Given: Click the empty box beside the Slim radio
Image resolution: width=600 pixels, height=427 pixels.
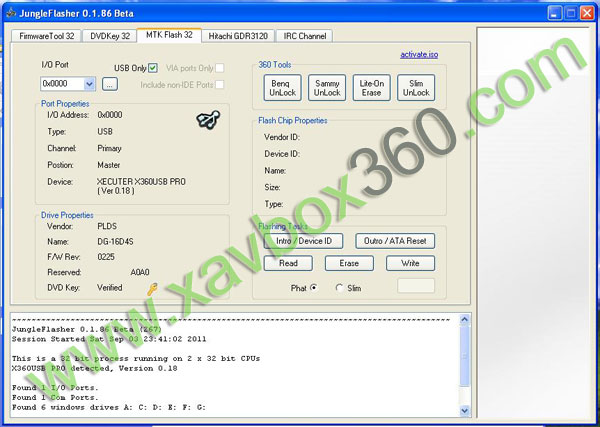Looking at the screenshot, I should [x=416, y=286].
